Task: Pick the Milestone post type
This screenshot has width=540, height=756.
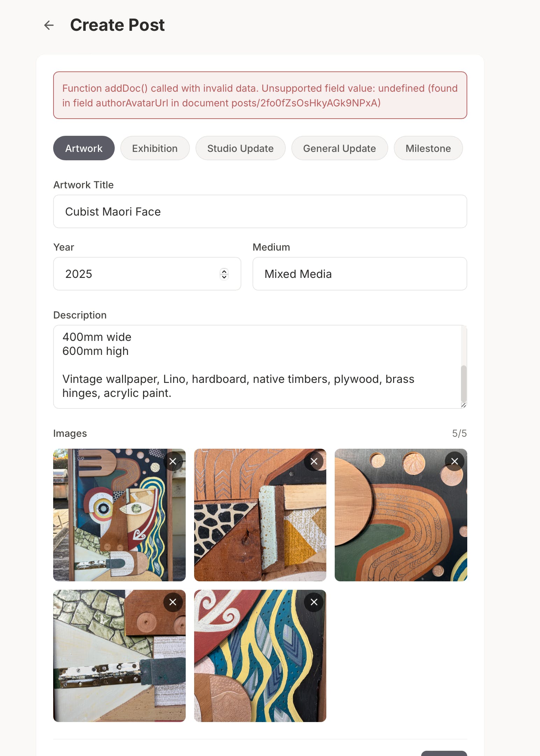Action: click(x=428, y=148)
